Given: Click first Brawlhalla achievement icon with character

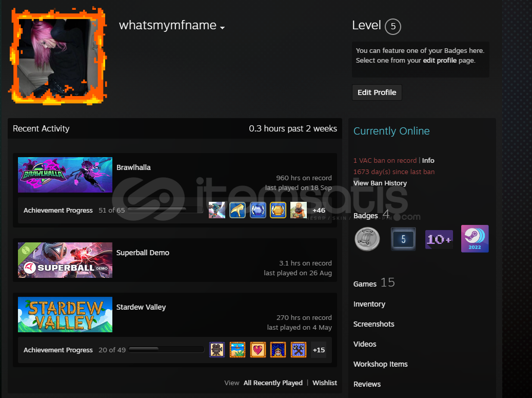Looking at the screenshot, I should (x=217, y=210).
